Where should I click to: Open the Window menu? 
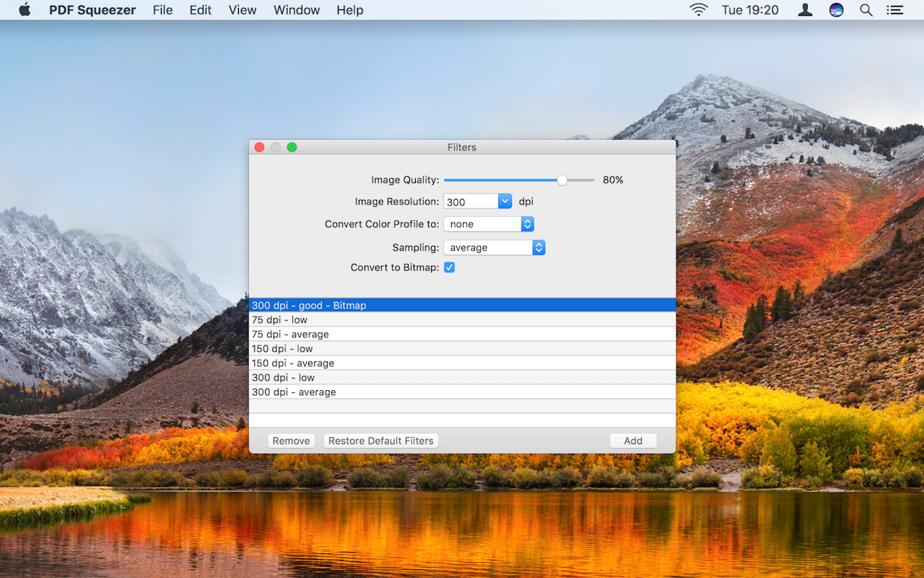296,10
